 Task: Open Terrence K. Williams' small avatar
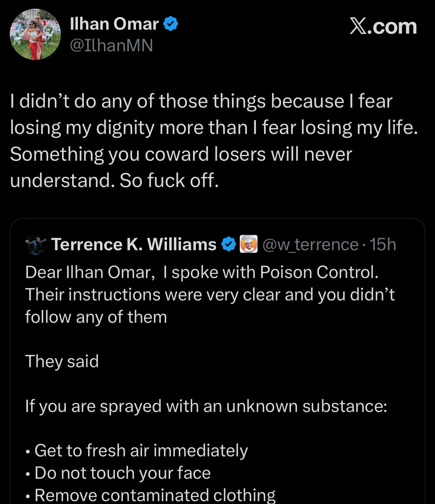pos(36,244)
